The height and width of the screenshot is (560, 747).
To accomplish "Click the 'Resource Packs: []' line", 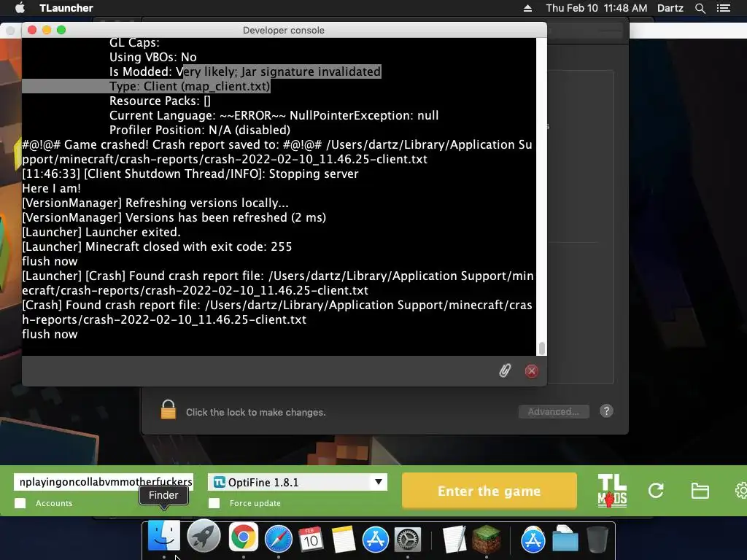I will coord(160,101).
